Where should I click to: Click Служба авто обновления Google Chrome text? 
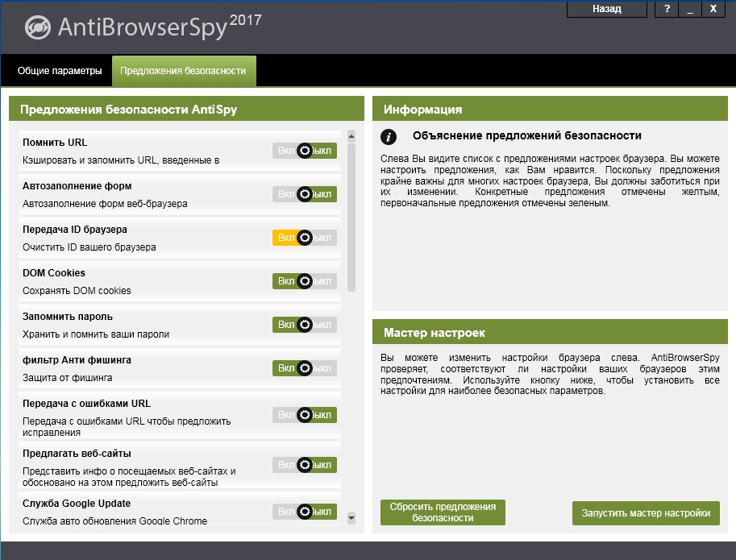click(115, 521)
